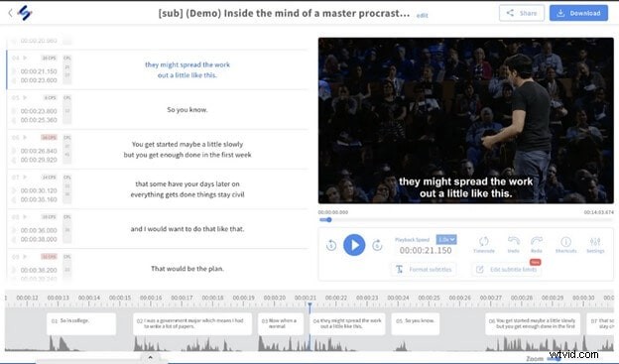619x364 pixels.
Task: Select timeline block '06 You get started maybe'
Action: pyautogui.click(x=533, y=323)
